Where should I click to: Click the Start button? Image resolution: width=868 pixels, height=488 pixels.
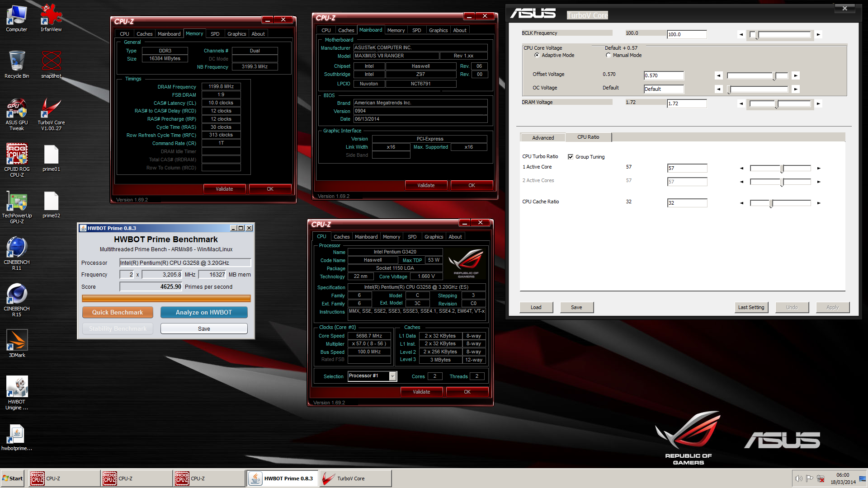(x=13, y=479)
